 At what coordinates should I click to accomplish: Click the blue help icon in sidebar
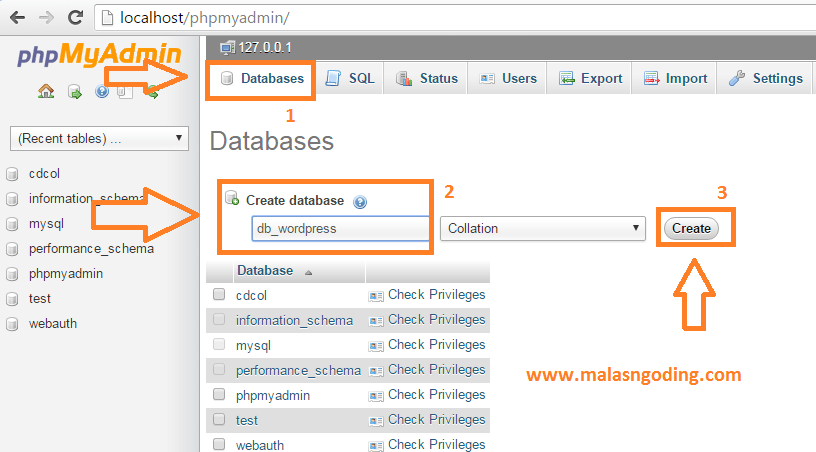[102, 92]
